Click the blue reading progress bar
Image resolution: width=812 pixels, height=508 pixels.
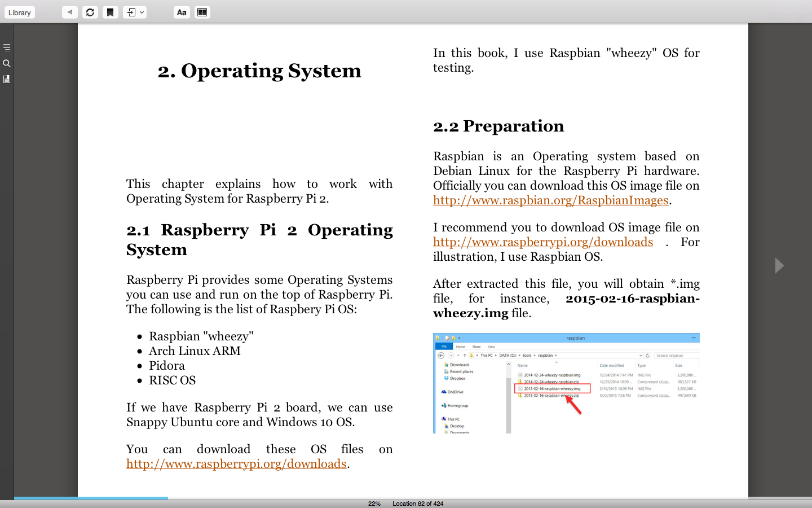point(91,498)
